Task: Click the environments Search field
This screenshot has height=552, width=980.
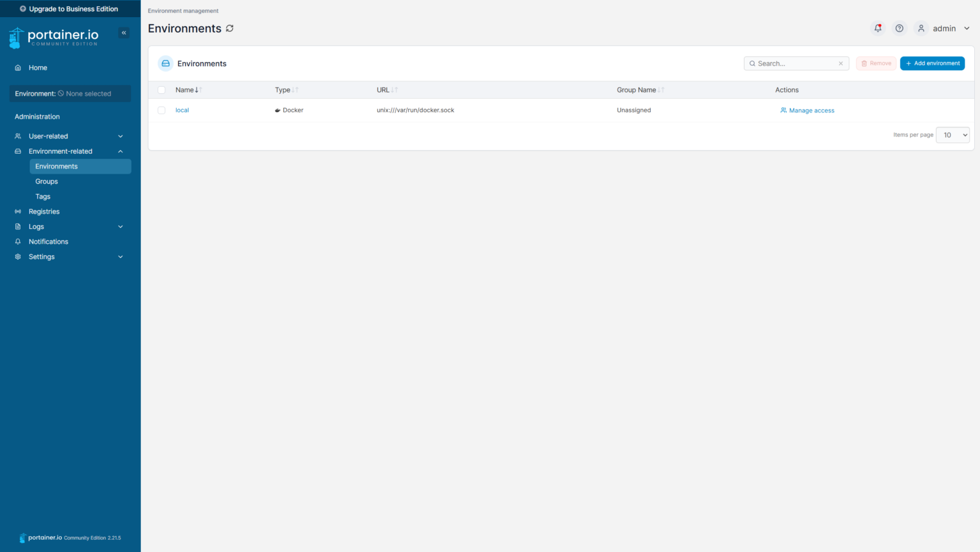Action: pyautogui.click(x=794, y=64)
